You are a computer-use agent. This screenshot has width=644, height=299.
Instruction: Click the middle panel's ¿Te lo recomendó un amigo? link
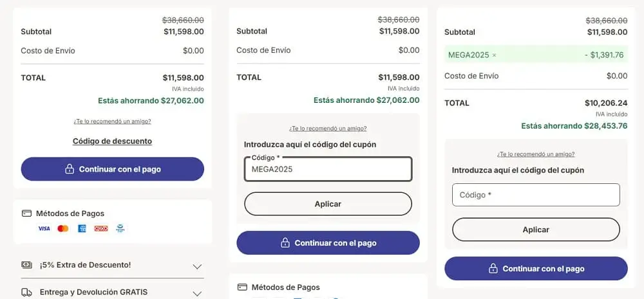tap(328, 129)
